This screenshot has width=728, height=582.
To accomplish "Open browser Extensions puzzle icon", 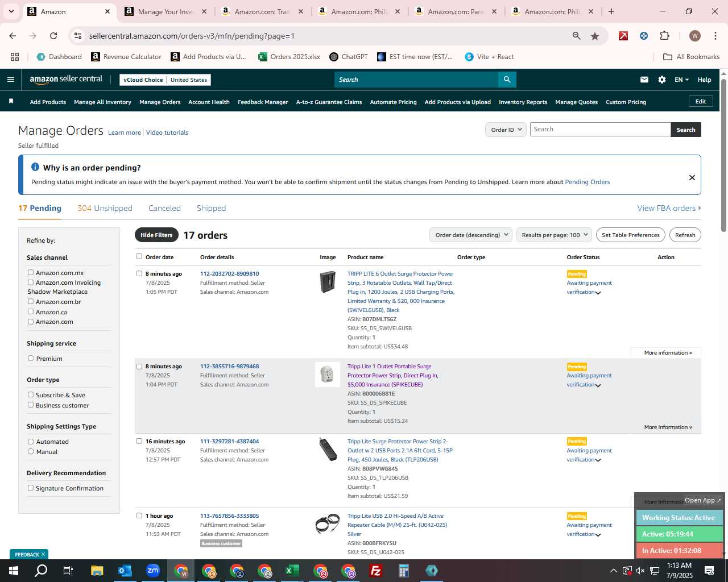I will click(x=664, y=36).
